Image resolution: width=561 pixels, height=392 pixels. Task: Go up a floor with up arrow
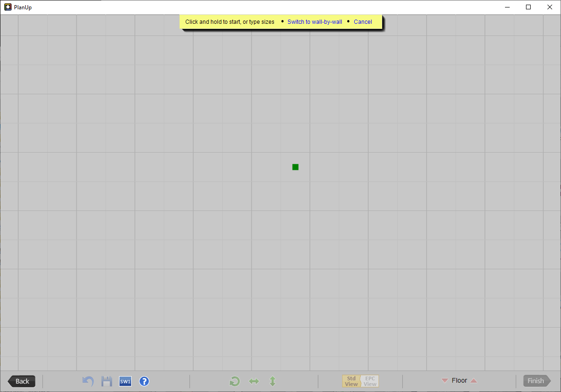[x=474, y=381]
